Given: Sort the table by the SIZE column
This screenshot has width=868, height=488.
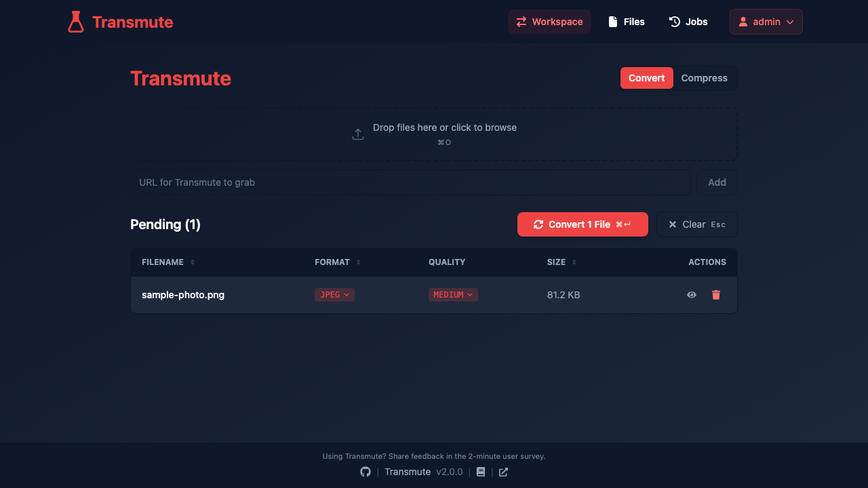Looking at the screenshot, I should click(561, 262).
